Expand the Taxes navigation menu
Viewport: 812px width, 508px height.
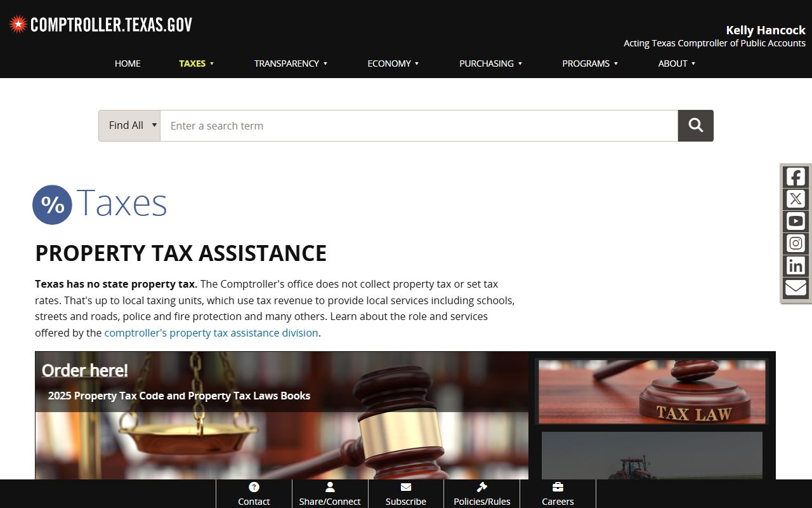tap(196, 63)
